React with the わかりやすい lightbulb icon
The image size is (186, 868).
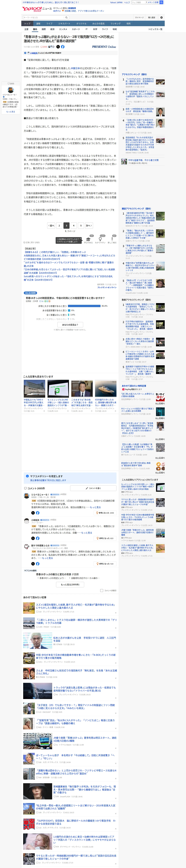click(100, 240)
